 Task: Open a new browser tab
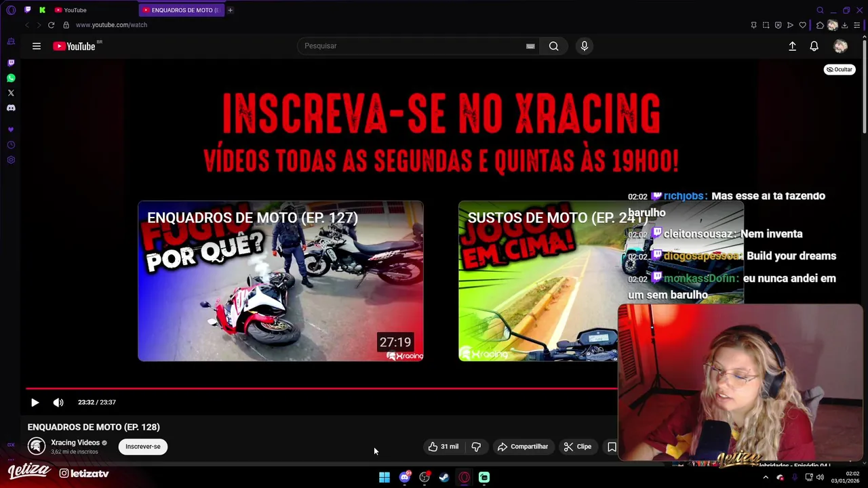(231, 10)
